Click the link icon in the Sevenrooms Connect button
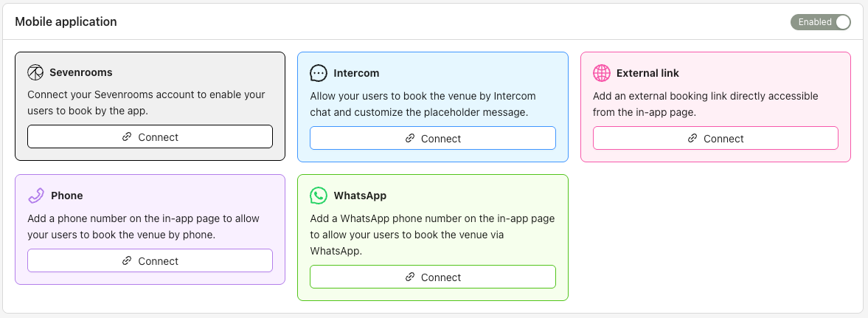The width and height of the screenshot is (868, 318). click(127, 137)
